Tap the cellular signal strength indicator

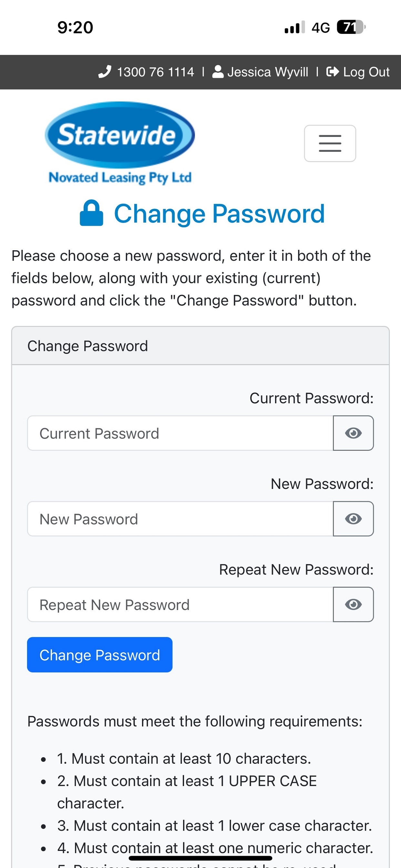(x=294, y=27)
